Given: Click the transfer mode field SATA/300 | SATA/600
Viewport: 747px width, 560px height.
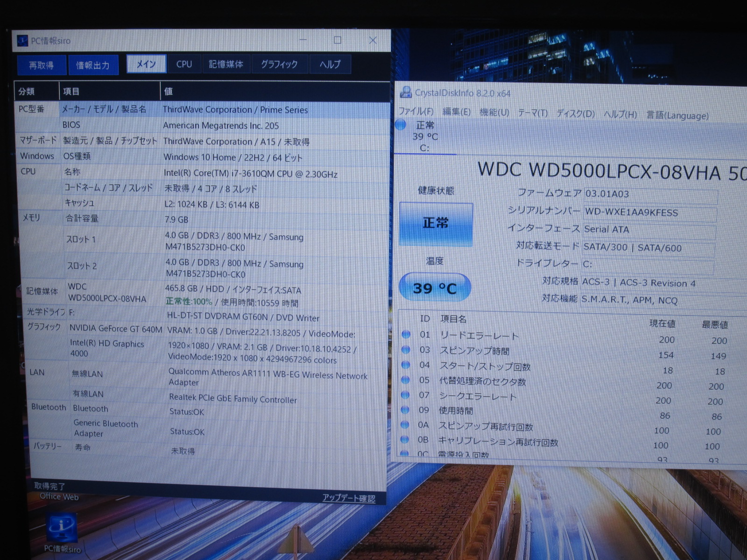Looking at the screenshot, I should click(x=648, y=248).
